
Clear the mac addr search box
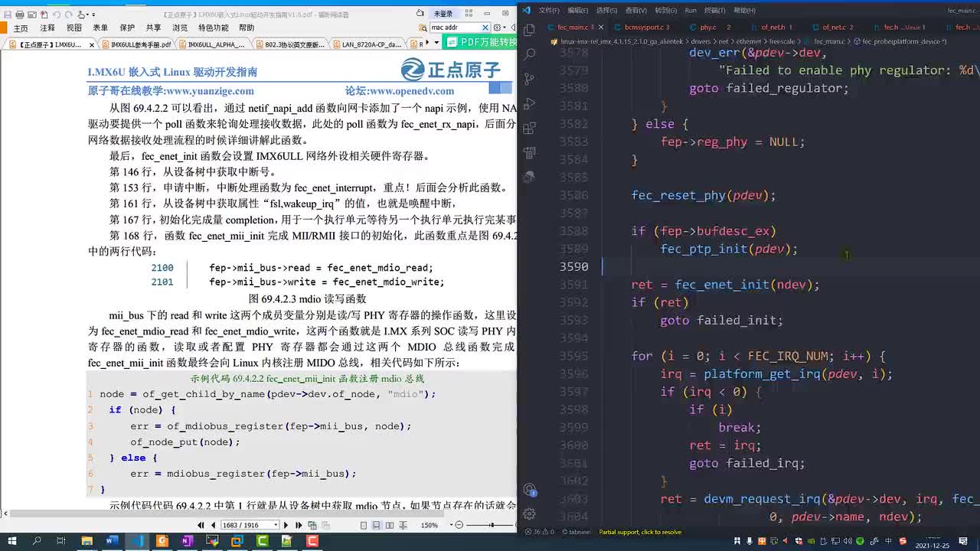tap(485, 27)
